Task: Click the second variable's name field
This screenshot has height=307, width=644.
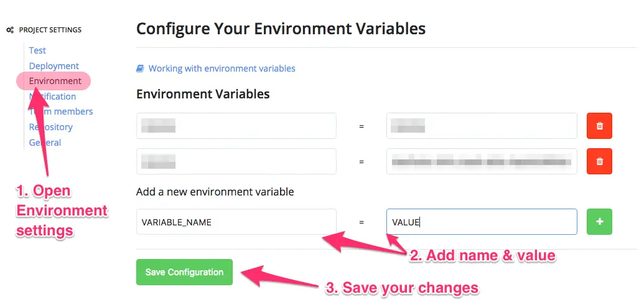Action: [236, 161]
